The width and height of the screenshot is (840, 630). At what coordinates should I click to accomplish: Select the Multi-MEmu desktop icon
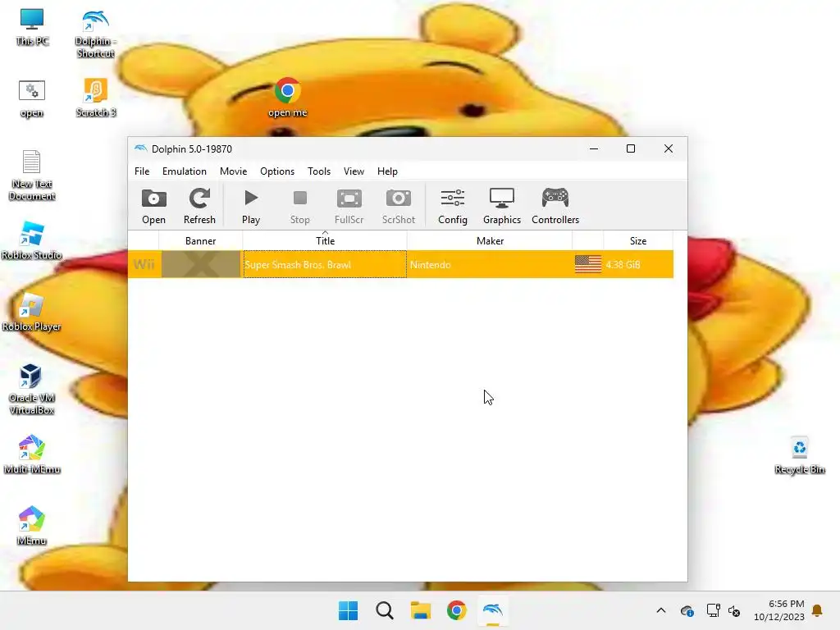point(32,454)
